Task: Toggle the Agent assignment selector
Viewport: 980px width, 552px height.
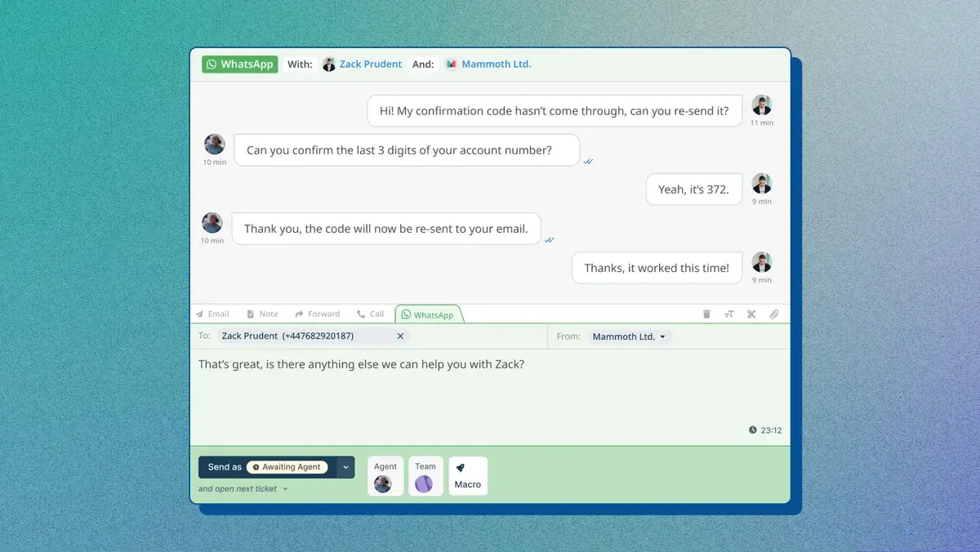Action: [385, 475]
